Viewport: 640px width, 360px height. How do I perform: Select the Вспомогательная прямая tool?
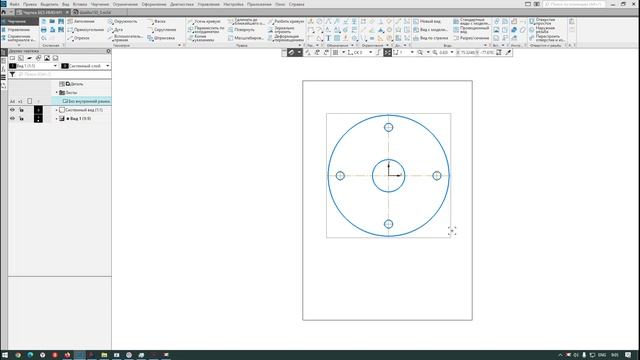[x=125, y=38]
